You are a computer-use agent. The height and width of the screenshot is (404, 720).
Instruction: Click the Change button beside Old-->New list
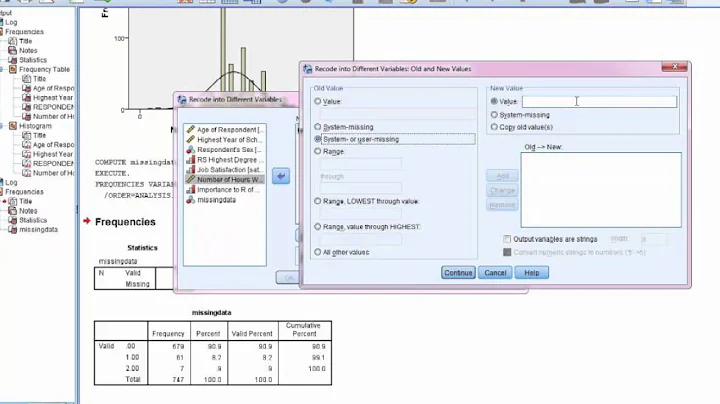(x=502, y=190)
